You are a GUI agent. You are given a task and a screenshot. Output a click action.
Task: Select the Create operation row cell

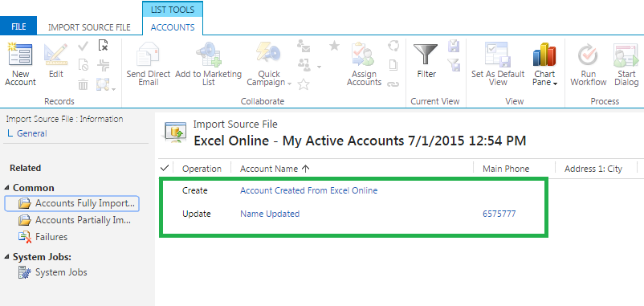tap(194, 190)
